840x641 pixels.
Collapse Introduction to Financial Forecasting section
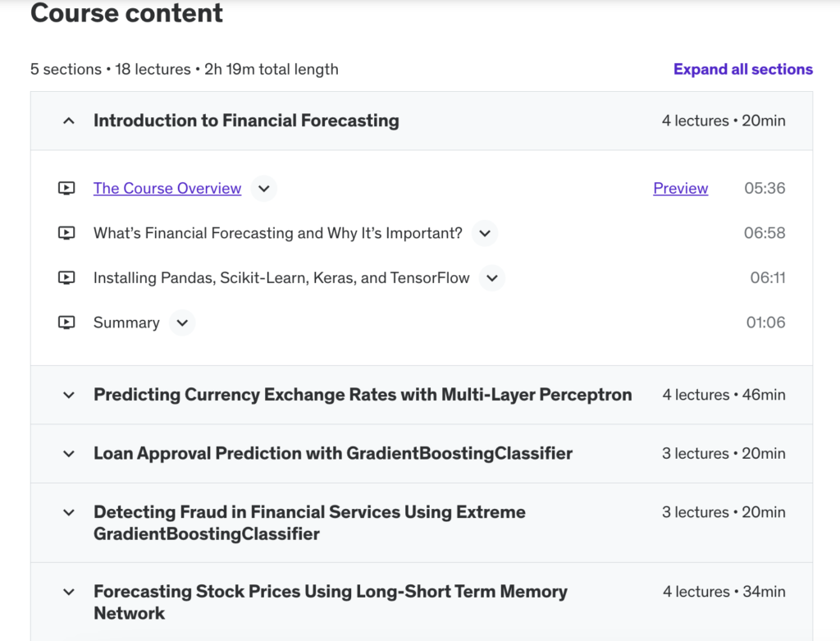click(69, 121)
